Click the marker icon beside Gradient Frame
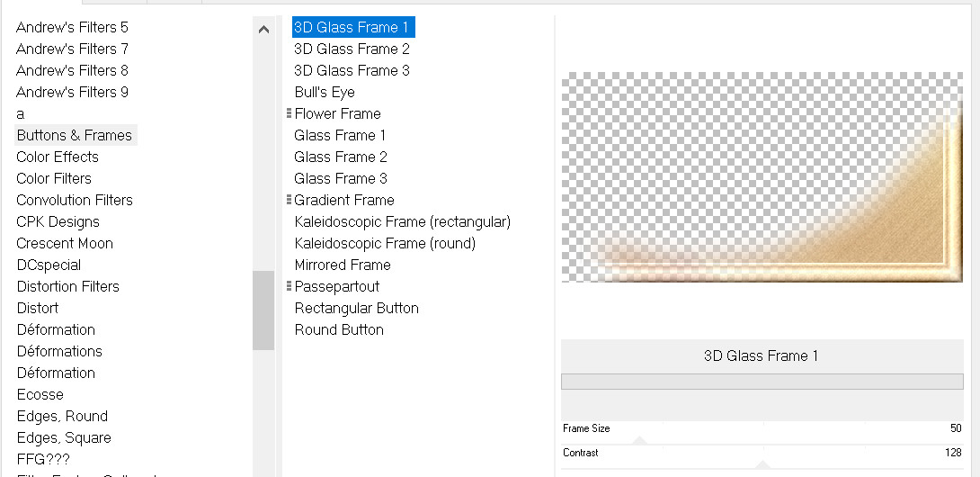This screenshot has width=980, height=477. [289, 200]
